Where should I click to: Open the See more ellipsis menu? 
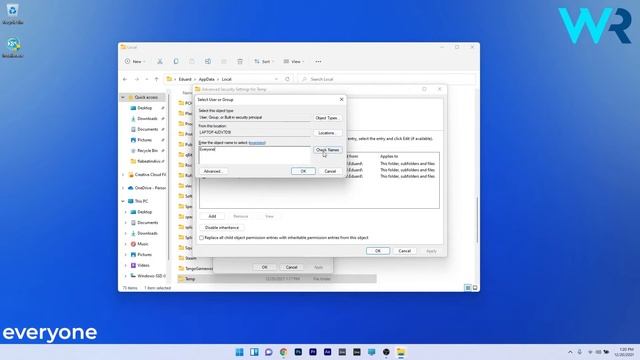coord(318,61)
